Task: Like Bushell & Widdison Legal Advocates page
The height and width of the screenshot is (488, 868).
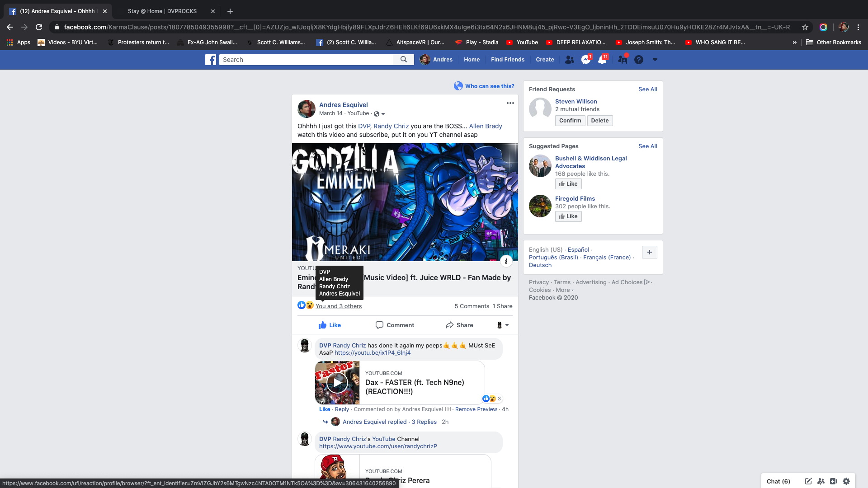Action: coord(568,184)
